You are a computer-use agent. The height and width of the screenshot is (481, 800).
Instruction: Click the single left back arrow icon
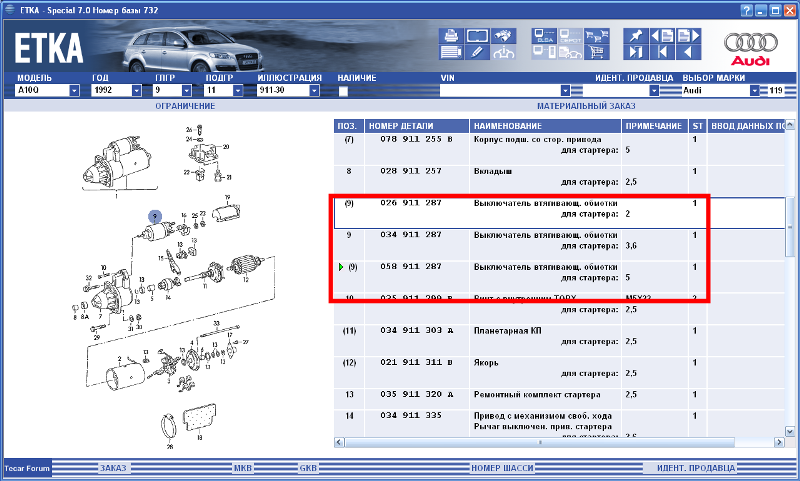tap(689, 52)
